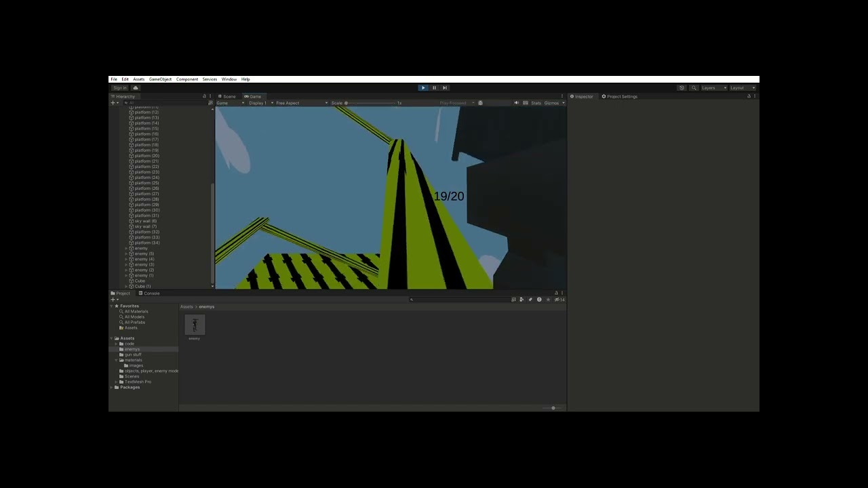Click the Step frame button
868x488 pixels.
click(x=445, y=87)
